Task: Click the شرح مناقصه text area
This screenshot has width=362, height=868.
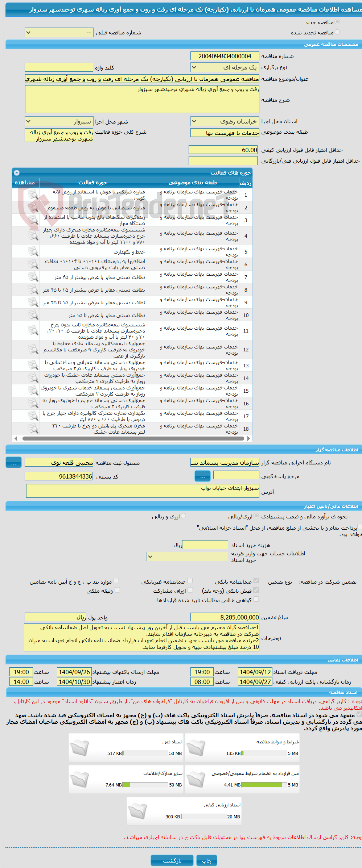Action: tap(142, 99)
